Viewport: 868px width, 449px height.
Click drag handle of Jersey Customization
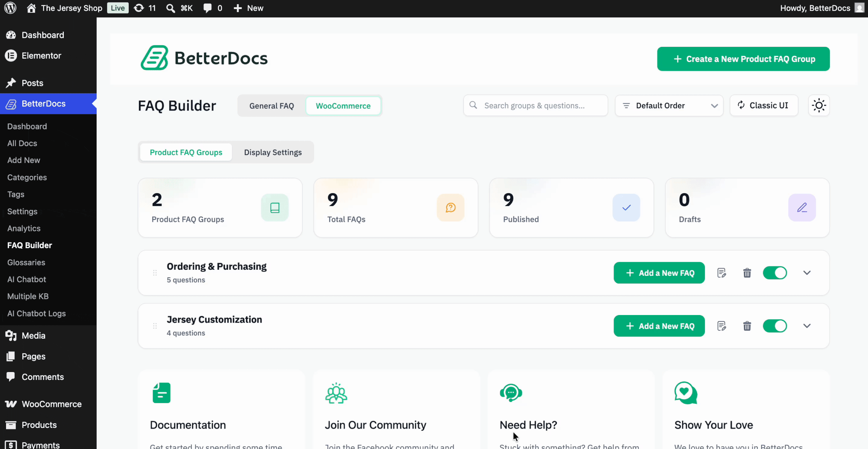(x=155, y=326)
